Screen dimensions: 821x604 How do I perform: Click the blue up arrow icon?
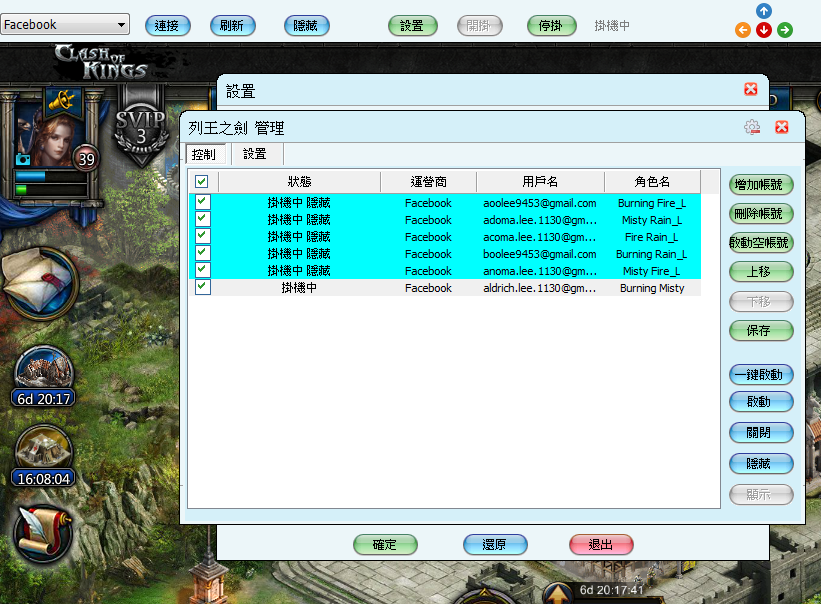tap(763, 10)
